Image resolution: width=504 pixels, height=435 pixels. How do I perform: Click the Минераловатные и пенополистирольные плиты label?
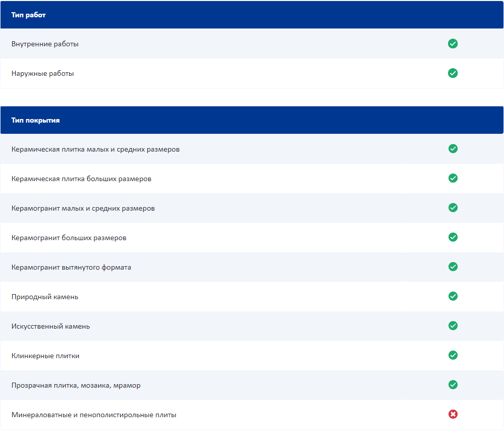94,415
